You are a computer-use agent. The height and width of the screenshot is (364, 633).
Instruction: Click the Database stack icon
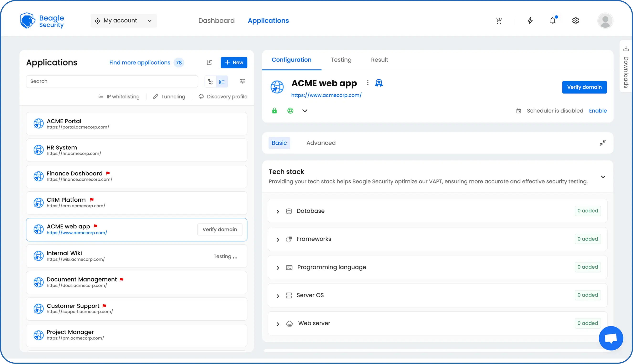point(289,211)
